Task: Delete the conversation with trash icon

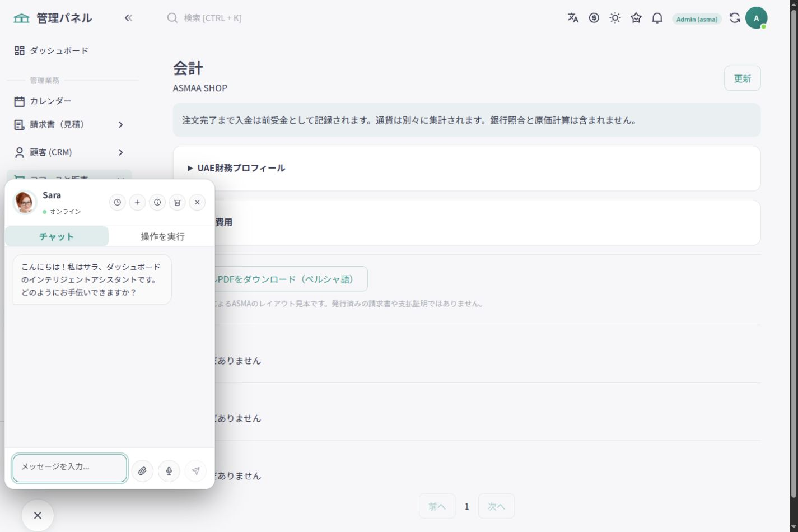Action: [x=177, y=202]
